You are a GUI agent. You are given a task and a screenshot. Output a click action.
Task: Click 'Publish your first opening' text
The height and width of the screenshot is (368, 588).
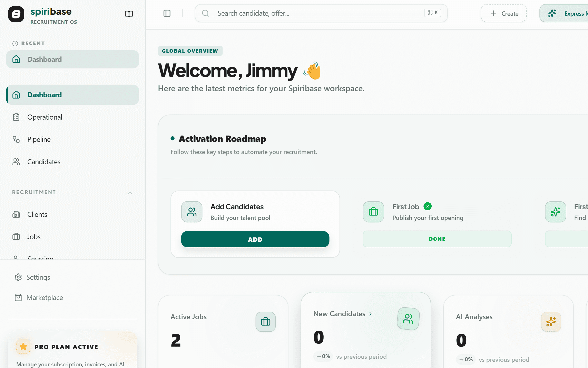(x=428, y=218)
